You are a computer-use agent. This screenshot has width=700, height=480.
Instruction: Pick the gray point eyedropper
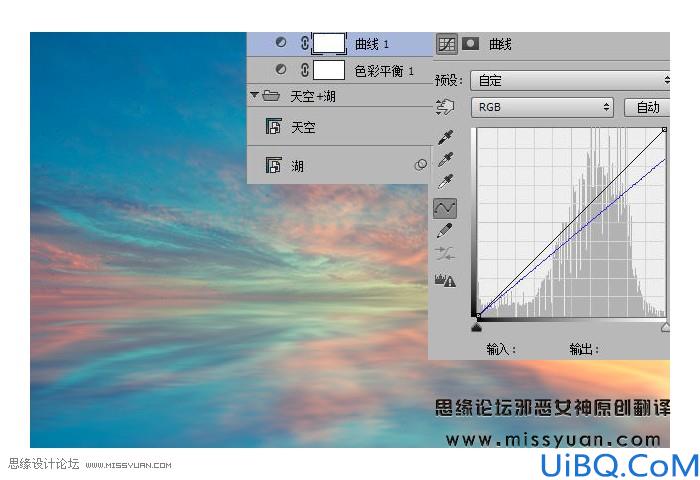pos(445,159)
